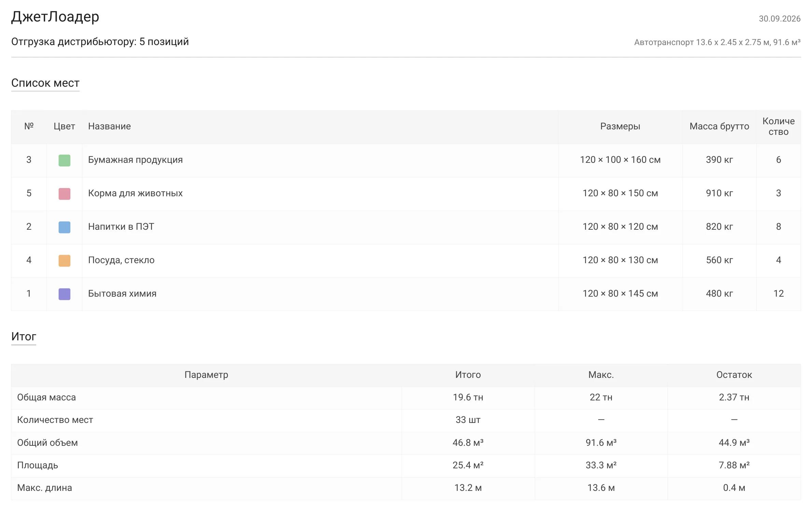The width and height of the screenshot is (812, 511).
Task: Click the size 120 × 100 × 160 см
Action: click(x=620, y=160)
